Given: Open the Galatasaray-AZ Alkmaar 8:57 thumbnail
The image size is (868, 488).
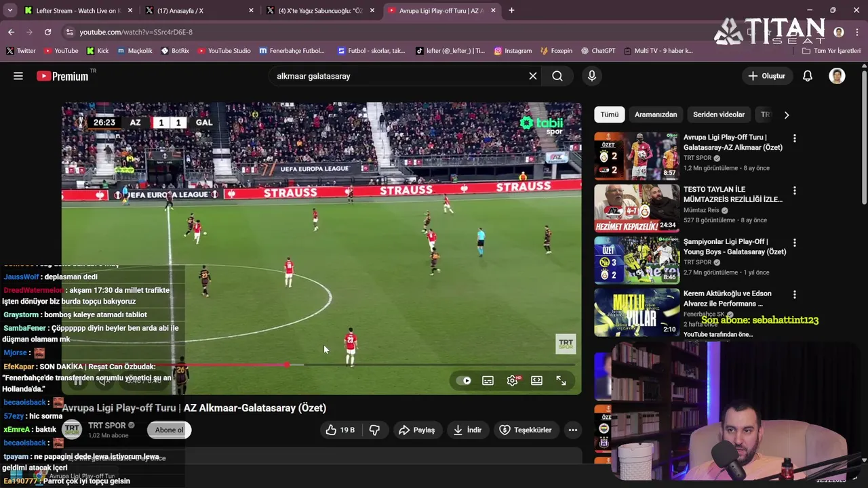Looking at the screenshot, I should [637, 155].
